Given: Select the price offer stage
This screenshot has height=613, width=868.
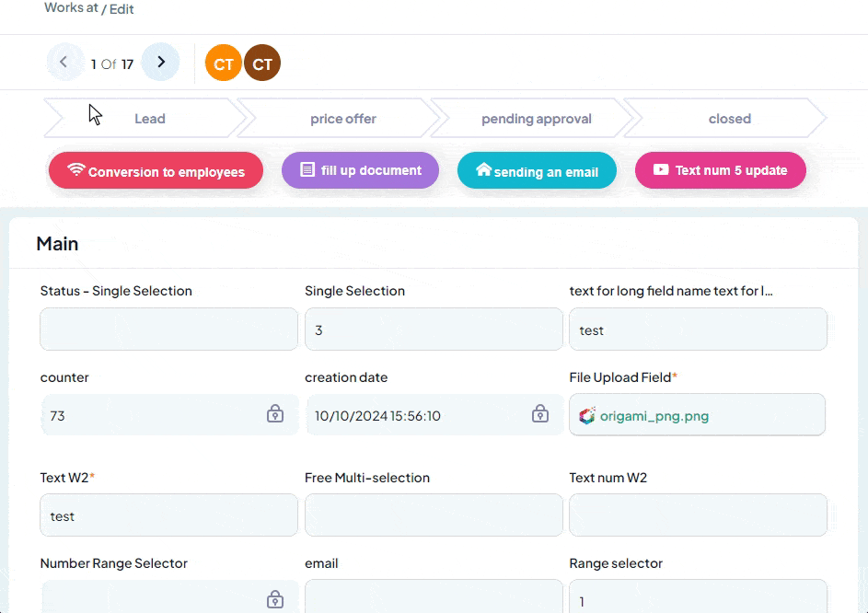Looking at the screenshot, I should [x=339, y=119].
